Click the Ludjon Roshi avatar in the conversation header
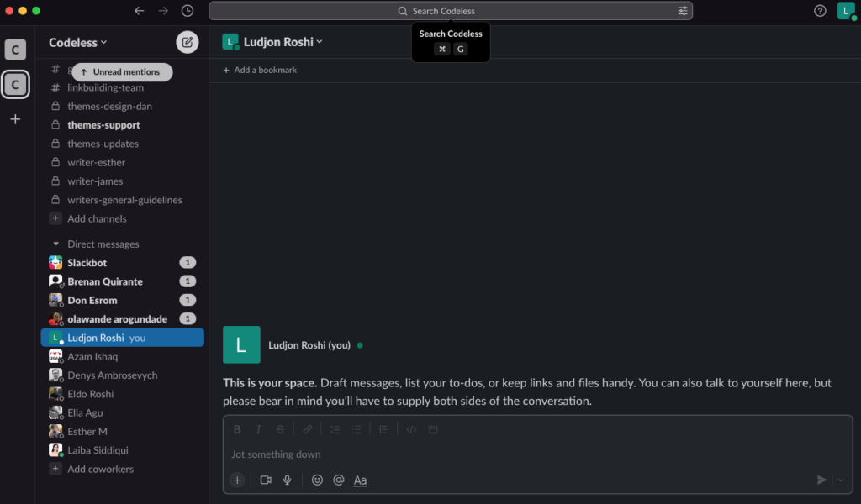The height and width of the screenshot is (504, 861). point(230,42)
